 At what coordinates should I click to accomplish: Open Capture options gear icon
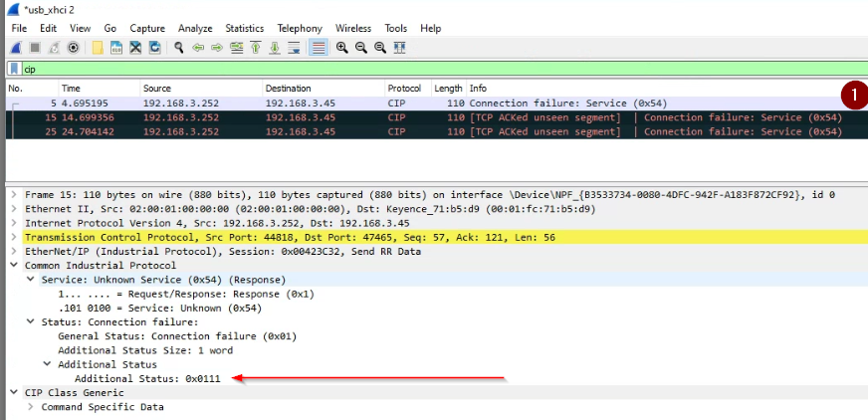point(73,48)
